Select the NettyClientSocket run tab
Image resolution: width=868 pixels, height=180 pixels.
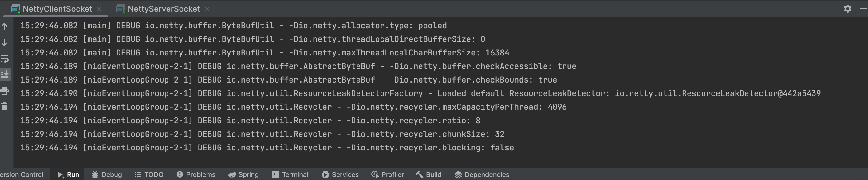[57, 9]
